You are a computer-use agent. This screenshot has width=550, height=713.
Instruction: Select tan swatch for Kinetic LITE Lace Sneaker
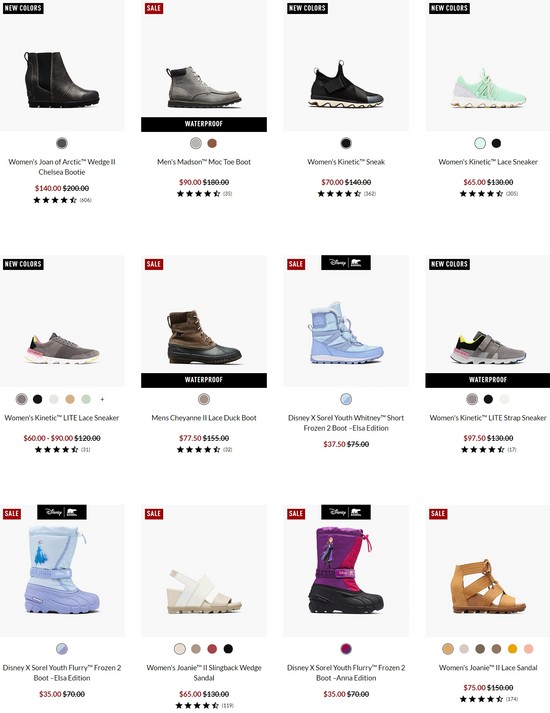pos(70,399)
